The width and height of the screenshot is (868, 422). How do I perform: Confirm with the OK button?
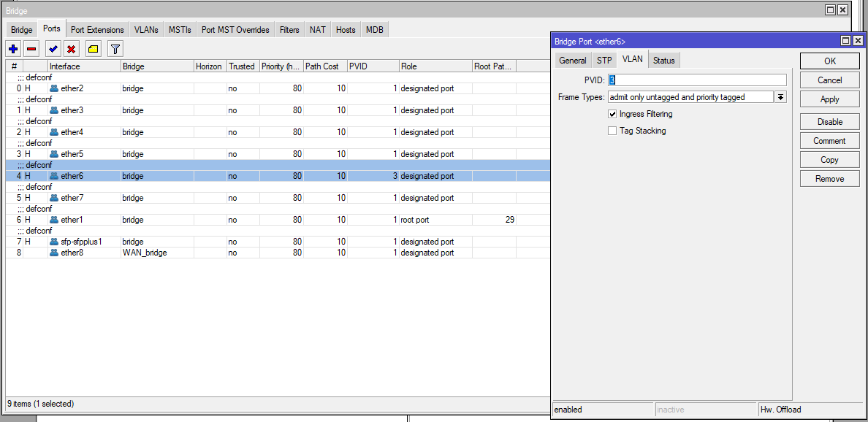pyautogui.click(x=830, y=61)
